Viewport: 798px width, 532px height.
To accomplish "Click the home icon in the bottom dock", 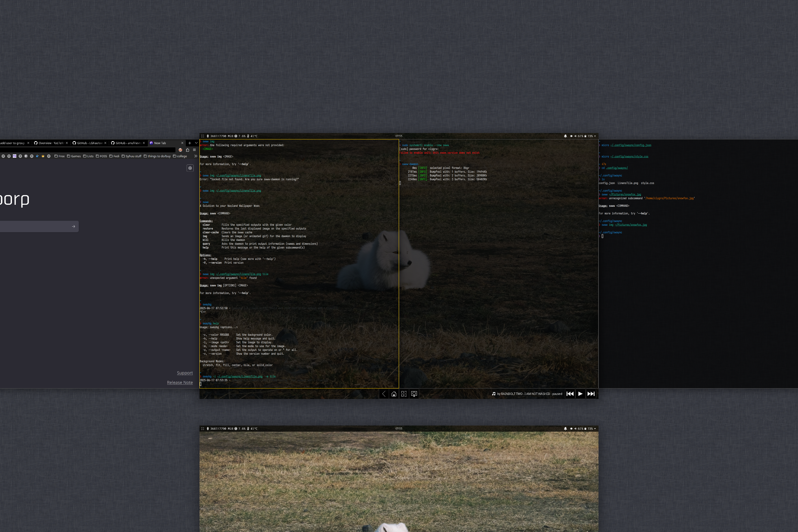I will [394, 393].
